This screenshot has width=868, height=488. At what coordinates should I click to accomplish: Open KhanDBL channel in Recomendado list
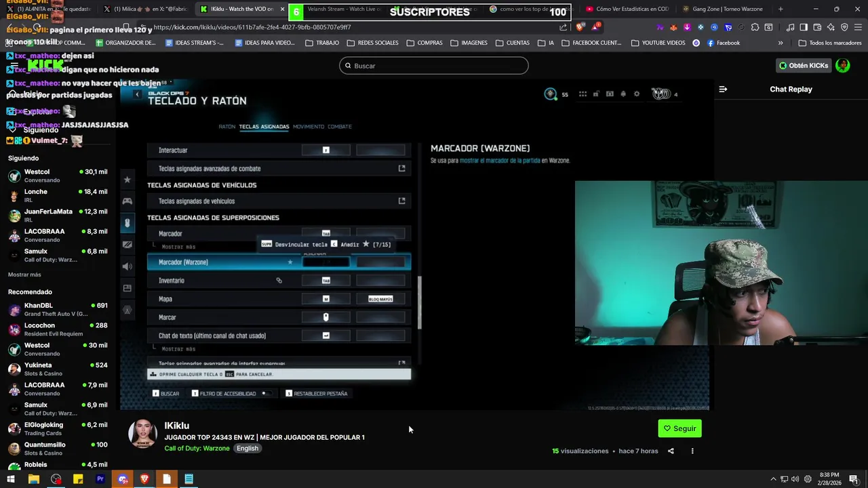58,310
